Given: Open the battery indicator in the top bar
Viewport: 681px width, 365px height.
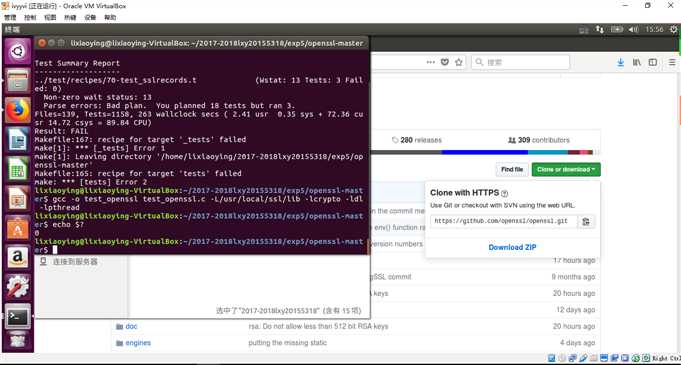Looking at the screenshot, I should 617,30.
